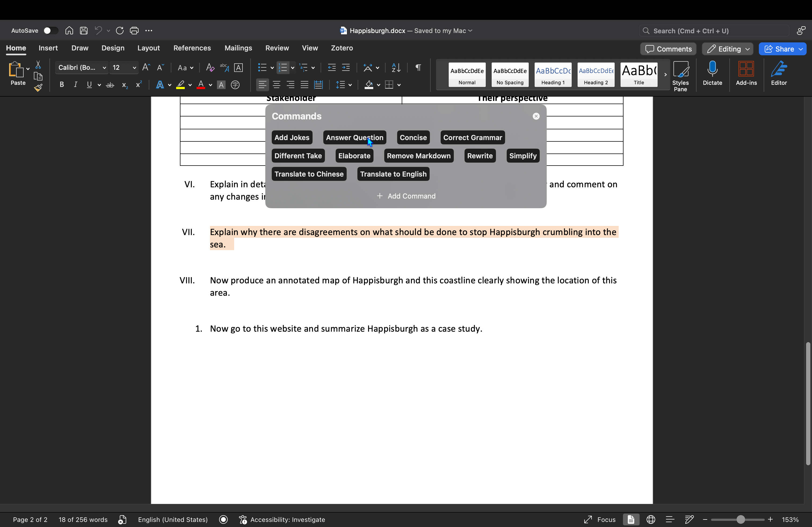Click the Show/Hide formatting marks icon

(418, 67)
